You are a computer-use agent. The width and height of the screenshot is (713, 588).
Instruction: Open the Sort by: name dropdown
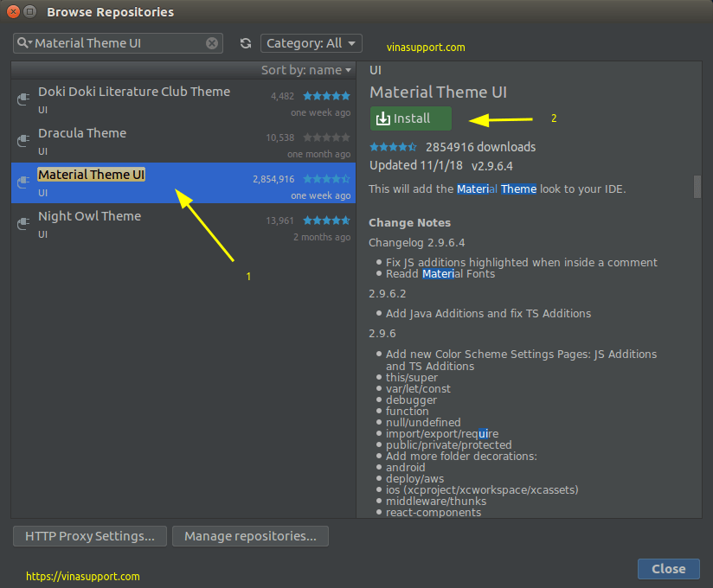[303, 69]
